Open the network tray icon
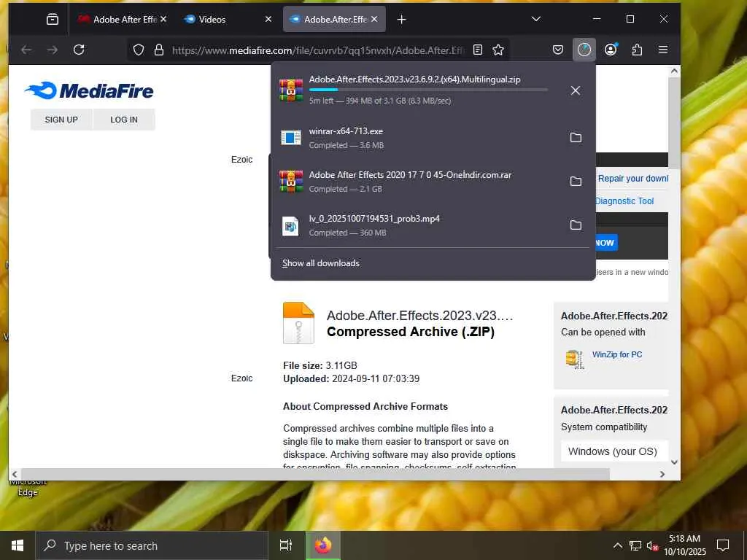 tap(635, 545)
